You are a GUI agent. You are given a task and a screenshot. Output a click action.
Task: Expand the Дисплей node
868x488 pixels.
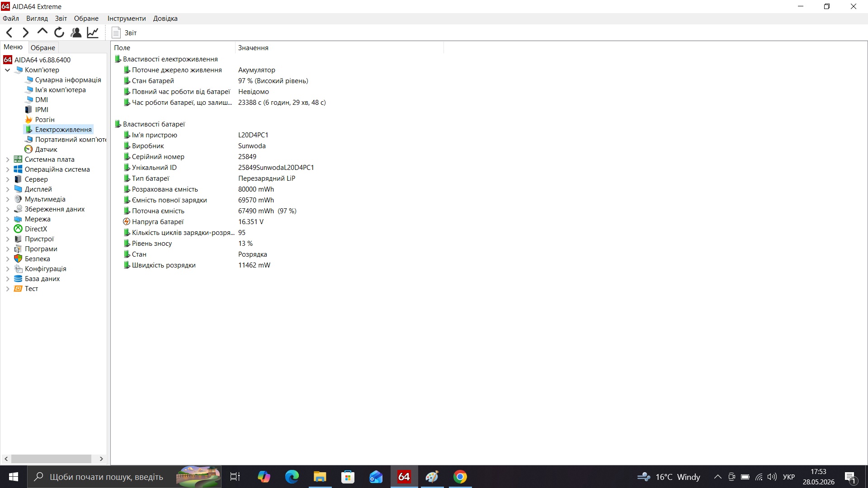(8, 189)
